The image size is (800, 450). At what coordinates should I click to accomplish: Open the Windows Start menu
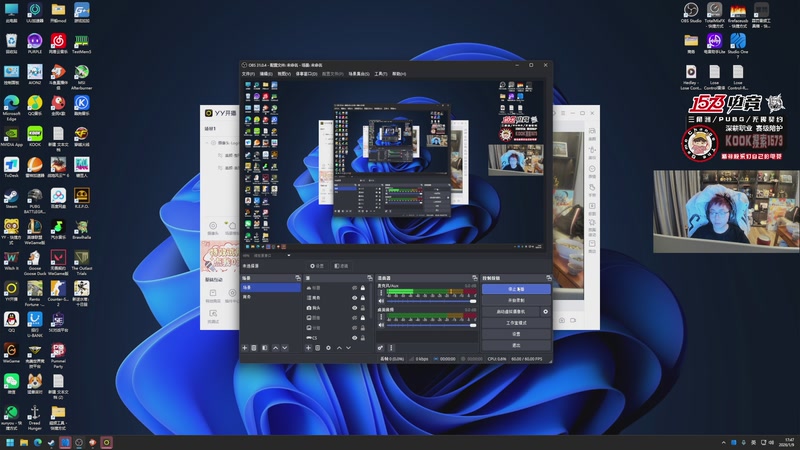(x=10, y=442)
